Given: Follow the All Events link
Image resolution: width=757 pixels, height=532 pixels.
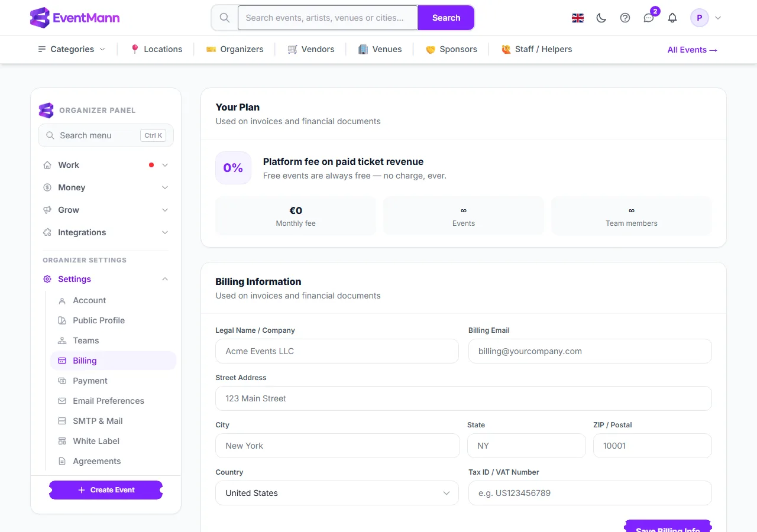Looking at the screenshot, I should pos(693,50).
